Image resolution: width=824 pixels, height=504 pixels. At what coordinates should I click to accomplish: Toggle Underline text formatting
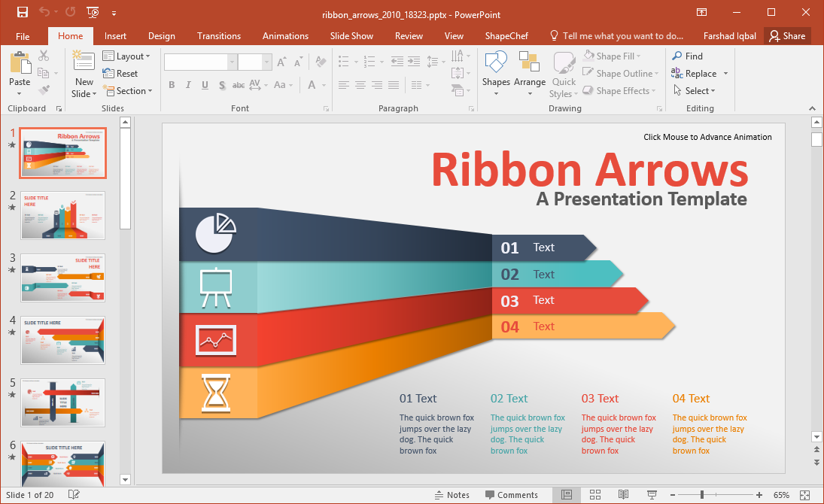point(205,85)
